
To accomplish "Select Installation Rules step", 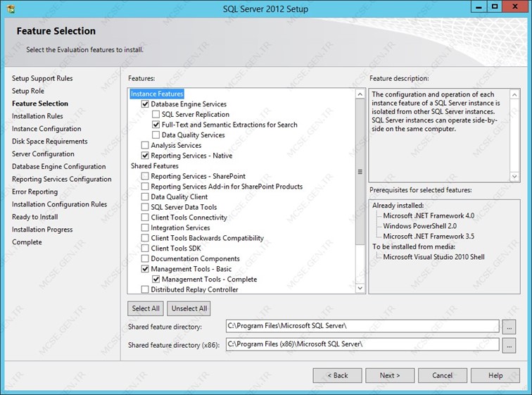I will point(37,116).
